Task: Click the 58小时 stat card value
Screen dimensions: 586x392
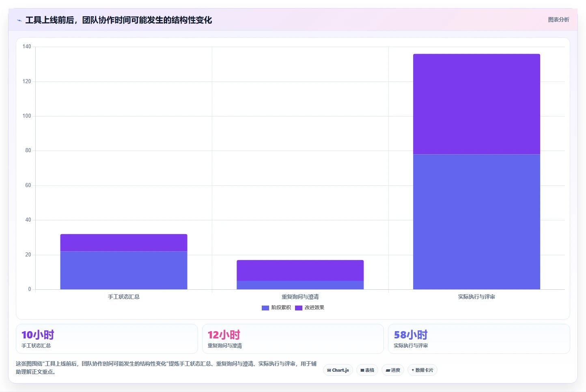Action: click(411, 335)
